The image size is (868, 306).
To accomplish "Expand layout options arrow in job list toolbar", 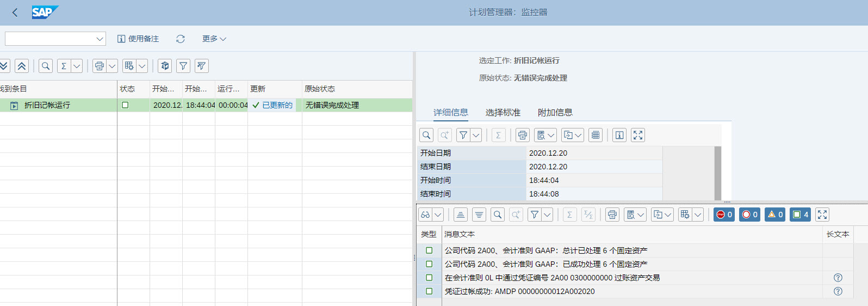I will pyautogui.click(x=142, y=66).
